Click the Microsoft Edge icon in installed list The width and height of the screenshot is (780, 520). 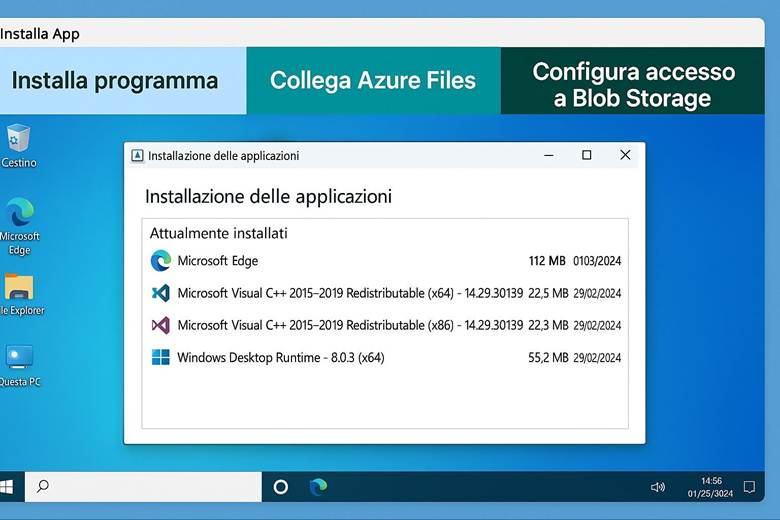click(x=161, y=261)
